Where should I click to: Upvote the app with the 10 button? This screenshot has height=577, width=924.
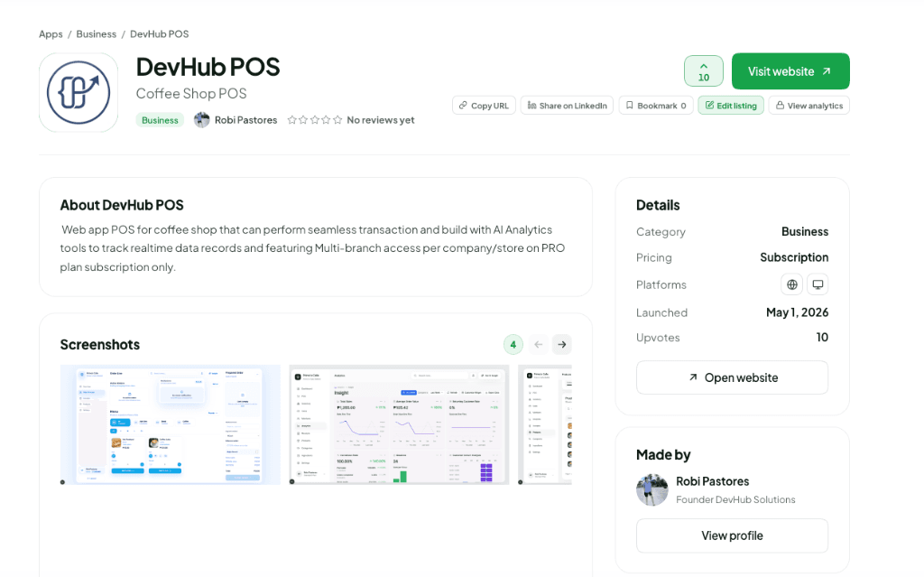pyautogui.click(x=704, y=71)
